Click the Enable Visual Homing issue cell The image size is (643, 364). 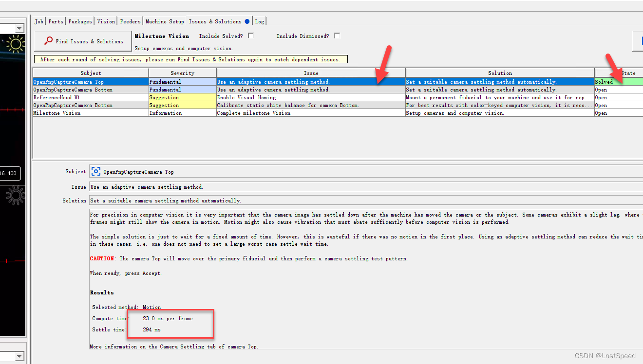point(311,97)
